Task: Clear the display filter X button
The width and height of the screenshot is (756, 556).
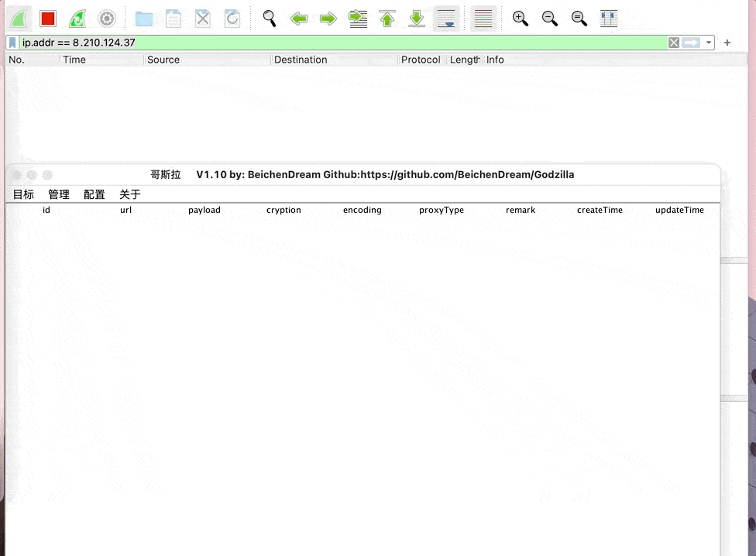Action: click(x=674, y=43)
